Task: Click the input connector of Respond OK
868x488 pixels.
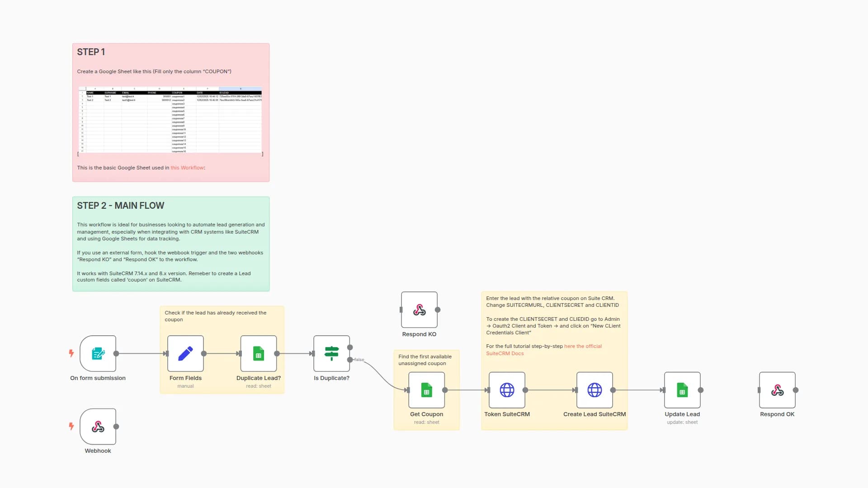Action: point(759,390)
